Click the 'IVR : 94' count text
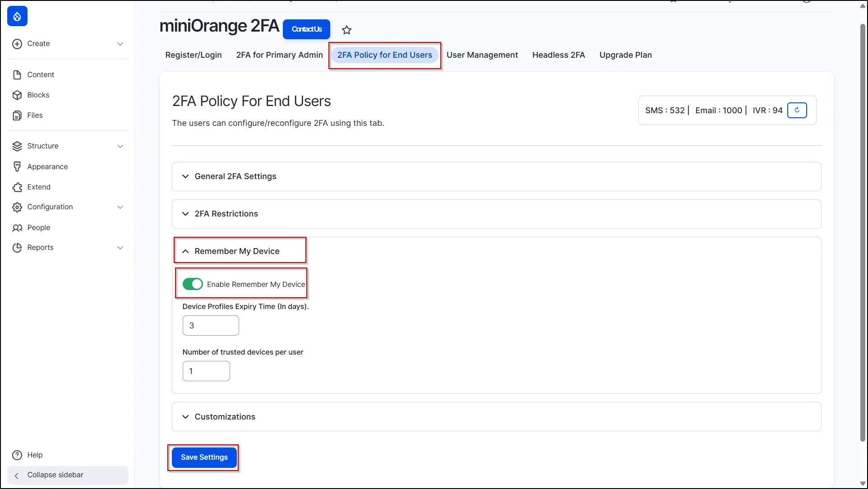 coord(767,111)
